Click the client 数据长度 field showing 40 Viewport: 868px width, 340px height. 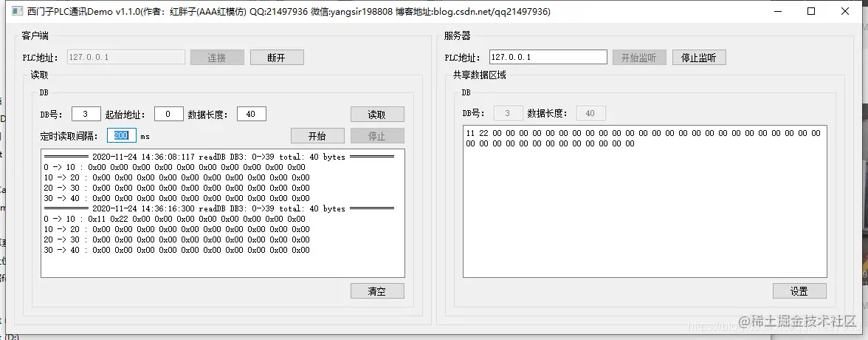pyautogui.click(x=252, y=114)
